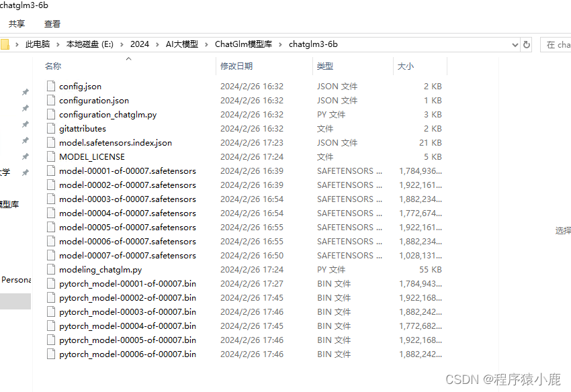This screenshot has height=392, width=571.
Task: Navigate to 此电脑 in breadcrumb
Action: tap(38, 44)
